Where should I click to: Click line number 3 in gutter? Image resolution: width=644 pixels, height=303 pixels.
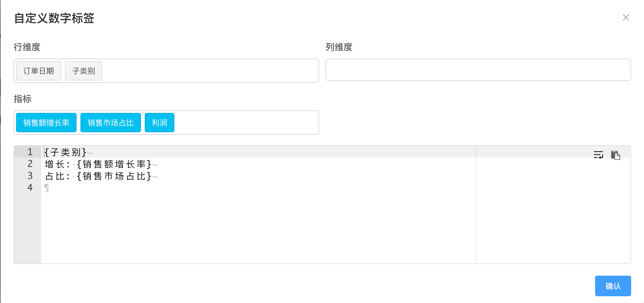pos(30,176)
